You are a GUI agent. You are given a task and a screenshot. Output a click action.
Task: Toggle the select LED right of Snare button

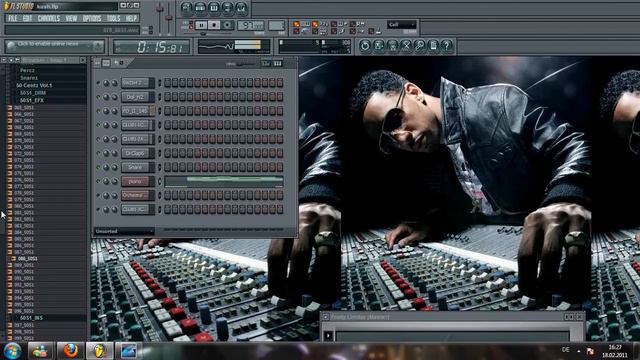(159, 167)
